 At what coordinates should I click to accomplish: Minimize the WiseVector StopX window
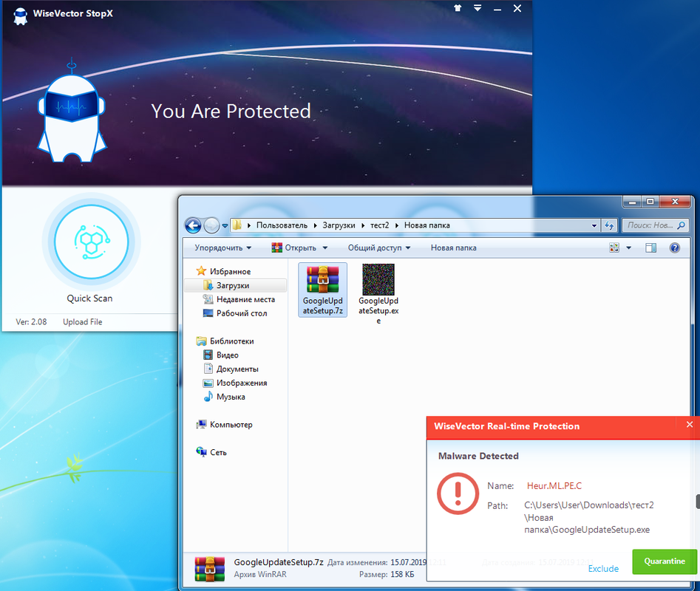pos(497,8)
